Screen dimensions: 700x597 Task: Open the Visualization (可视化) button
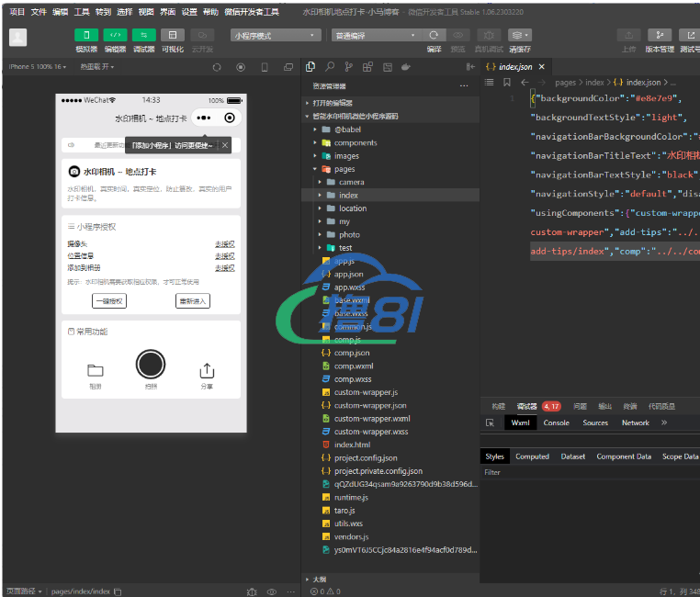(173, 35)
